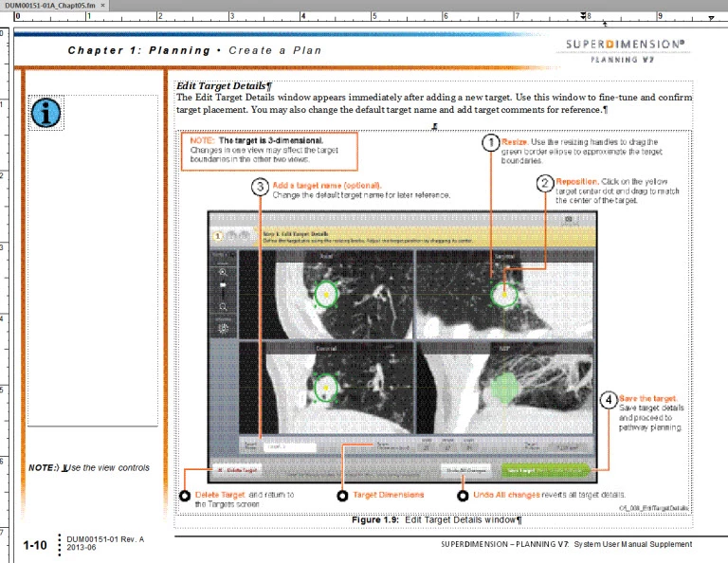Click the "Reposition" callout label
The image size is (728, 563).
[x=576, y=181]
